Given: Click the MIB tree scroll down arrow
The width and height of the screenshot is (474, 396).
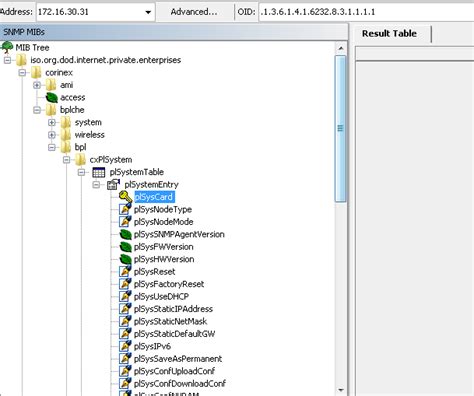Looking at the screenshot, I should [x=341, y=390].
